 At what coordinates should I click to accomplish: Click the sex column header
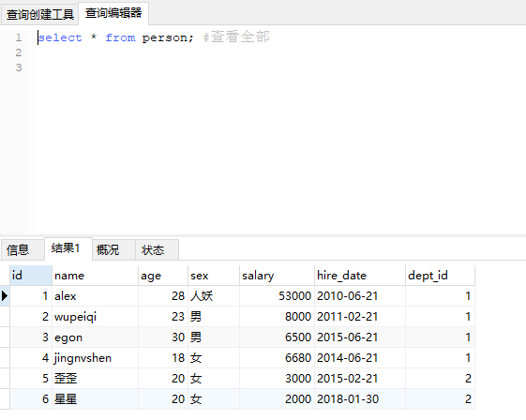pos(214,276)
